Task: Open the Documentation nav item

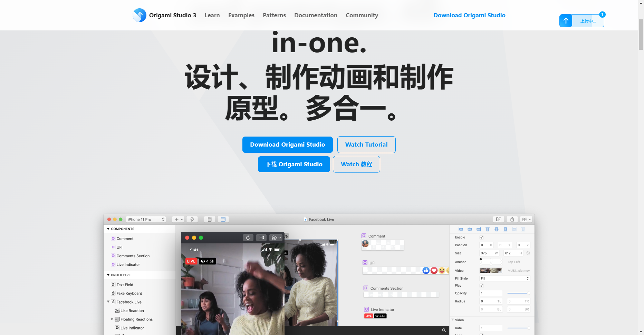Action: (x=316, y=15)
